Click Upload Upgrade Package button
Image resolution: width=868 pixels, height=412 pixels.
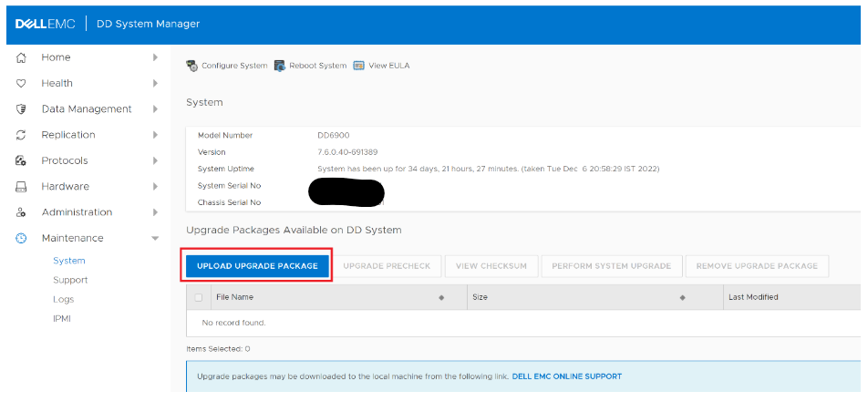[257, 266]
